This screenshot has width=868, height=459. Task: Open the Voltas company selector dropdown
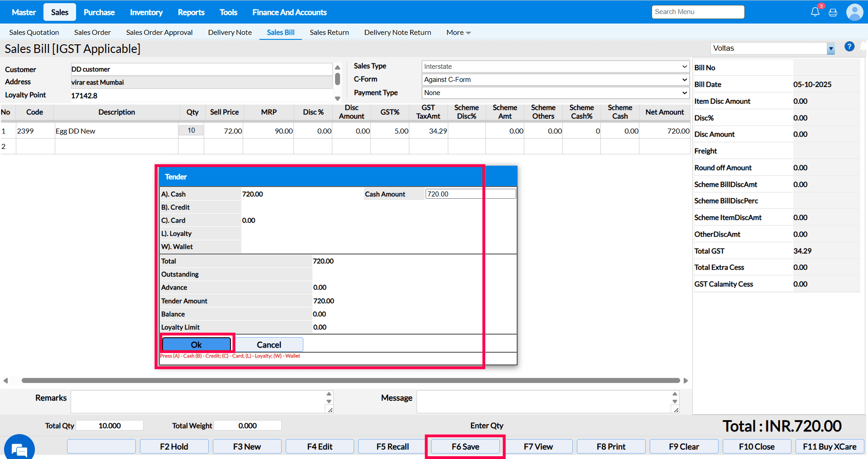[x=830, y=48]
